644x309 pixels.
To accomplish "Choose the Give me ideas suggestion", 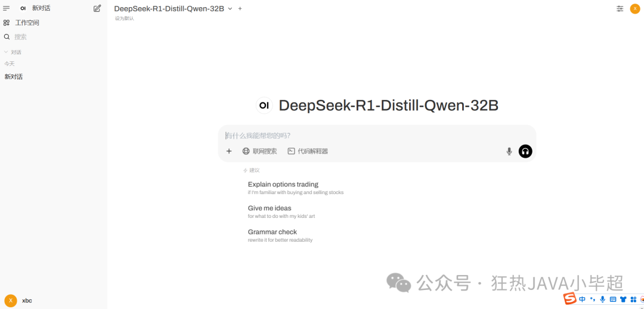I will (281, 211).
